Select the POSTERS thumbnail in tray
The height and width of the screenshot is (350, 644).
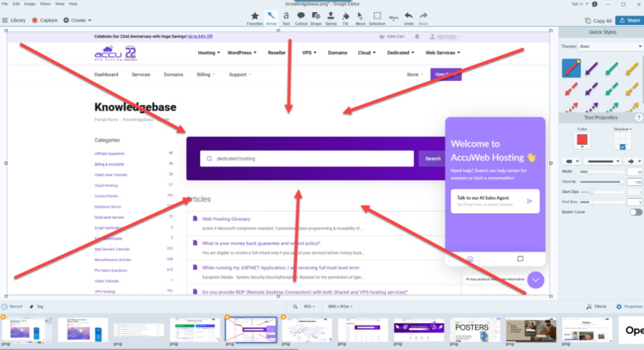point(475,330)
